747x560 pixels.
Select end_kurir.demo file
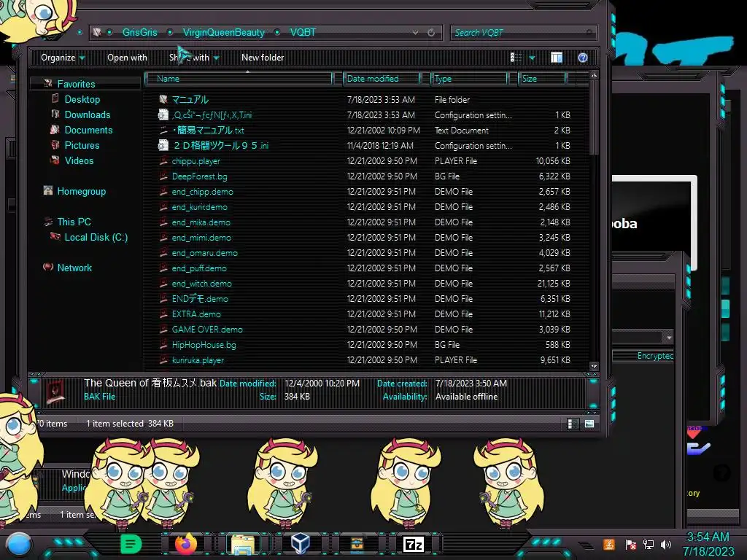[200, 206]
